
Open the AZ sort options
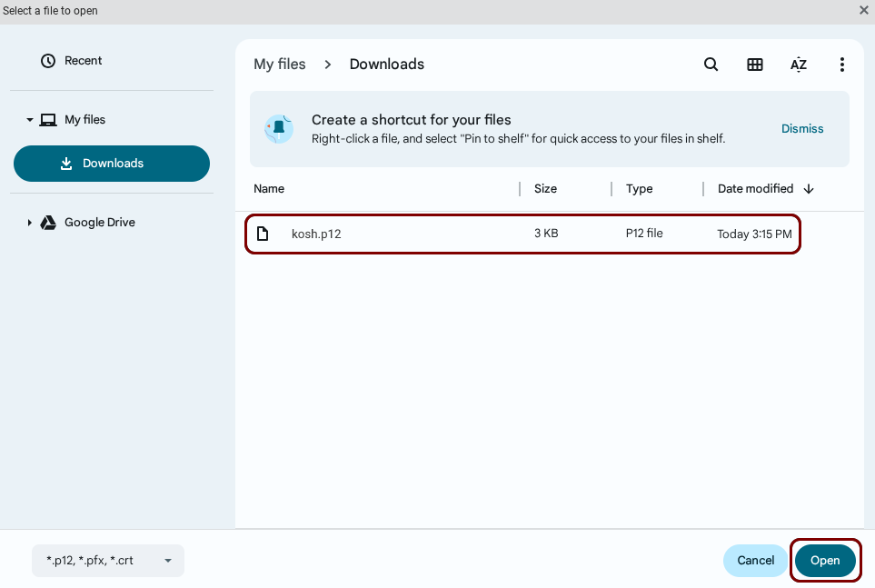coord(799,65)
